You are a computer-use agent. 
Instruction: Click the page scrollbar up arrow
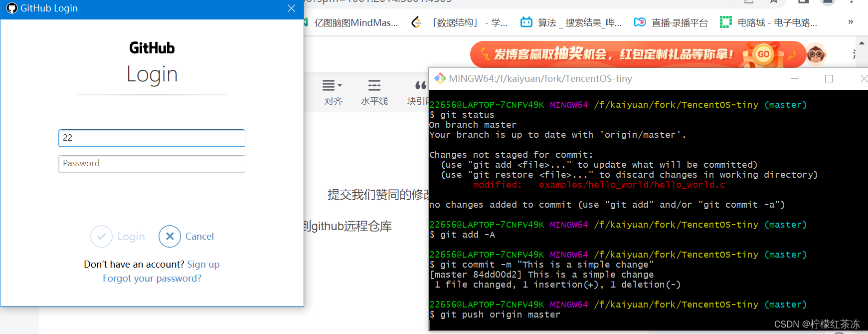862,43
